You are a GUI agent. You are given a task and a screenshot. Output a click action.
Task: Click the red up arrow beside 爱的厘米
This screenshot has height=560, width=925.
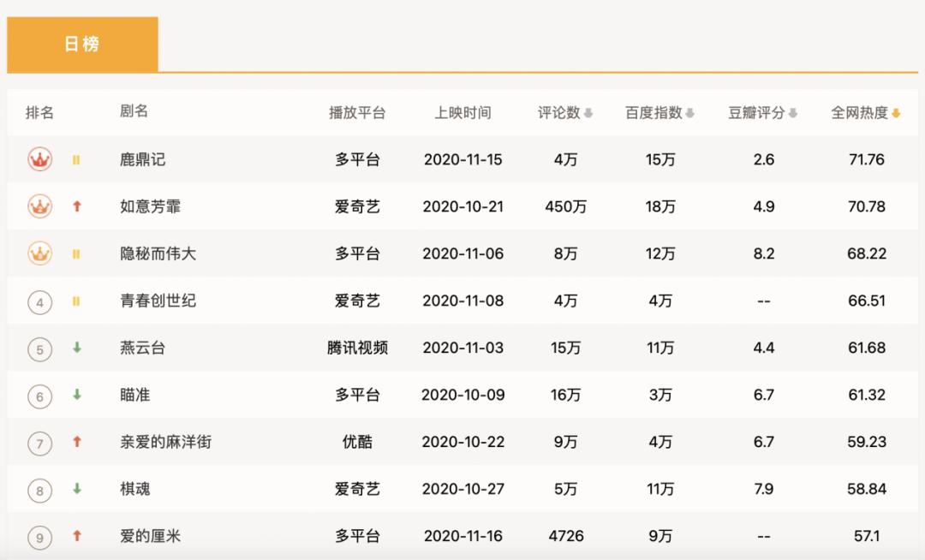pos(76,536)
